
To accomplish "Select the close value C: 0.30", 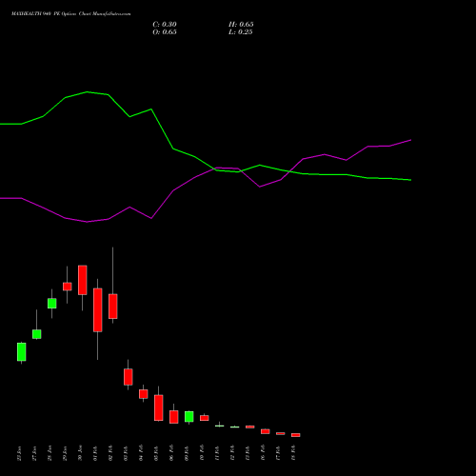I will (x=165, y=25).
